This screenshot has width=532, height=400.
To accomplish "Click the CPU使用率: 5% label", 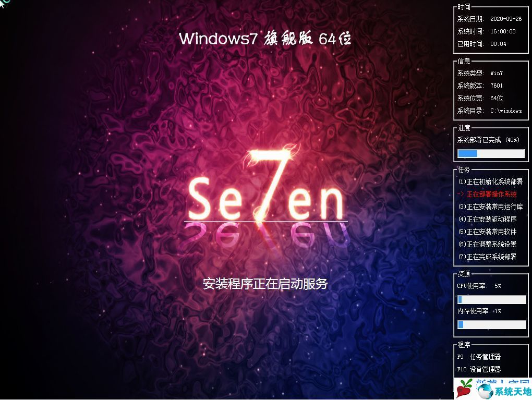I will pyautogui.click(x=479, y=286).
